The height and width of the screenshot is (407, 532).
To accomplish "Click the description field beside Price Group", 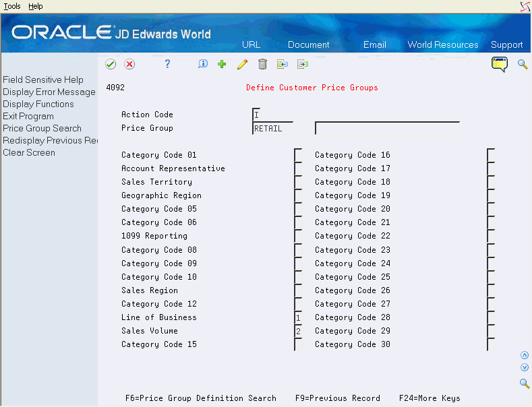I will coord(387,128).
